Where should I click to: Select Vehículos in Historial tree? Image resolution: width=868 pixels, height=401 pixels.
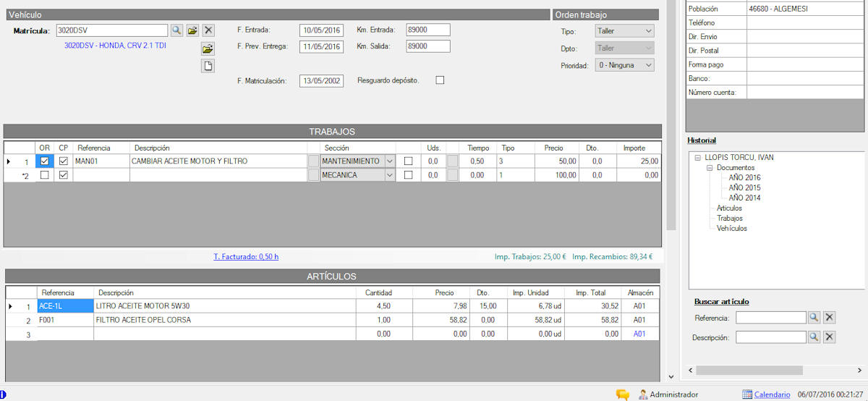click(x=732, y=228)
